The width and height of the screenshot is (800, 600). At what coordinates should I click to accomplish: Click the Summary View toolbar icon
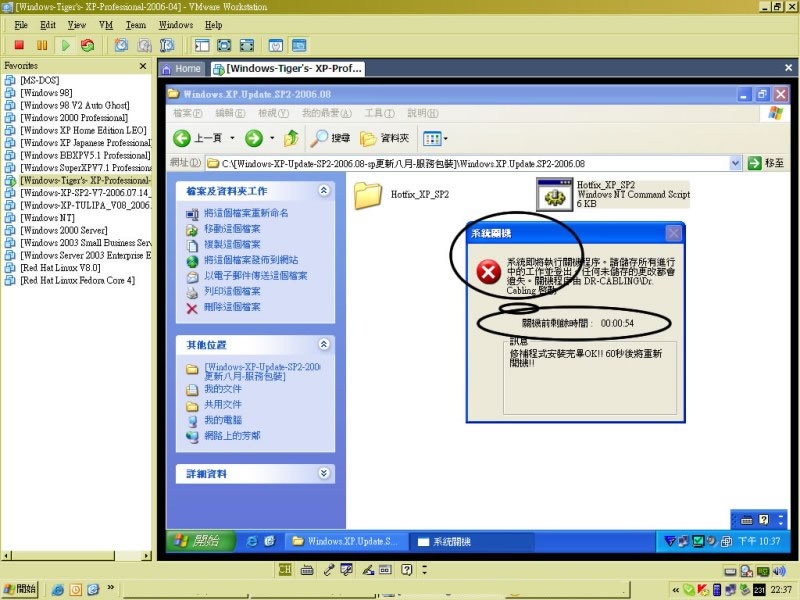pos(276,45)
